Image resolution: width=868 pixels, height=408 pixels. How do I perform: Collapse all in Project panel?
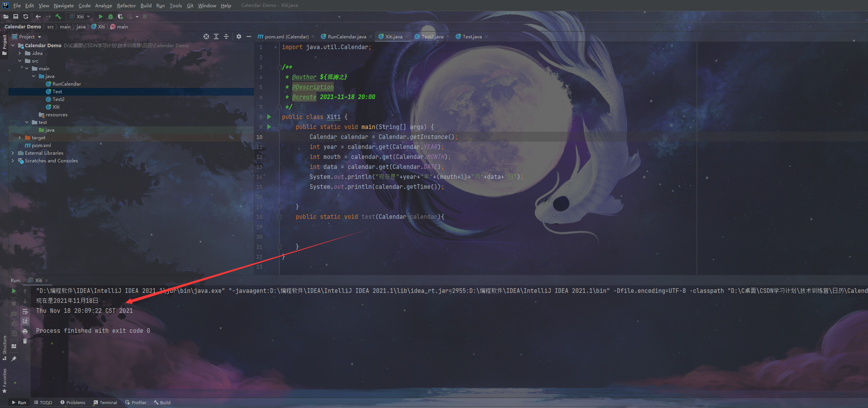point(226,36)
